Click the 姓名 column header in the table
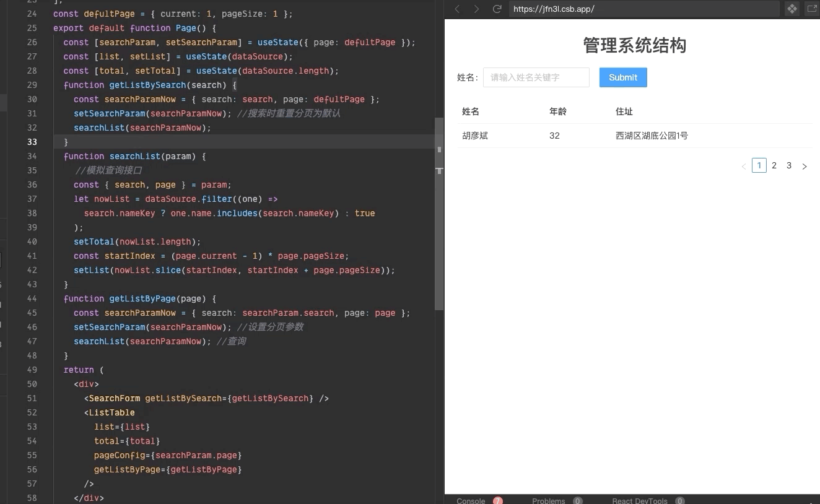The height and width of the screenshot is (504, 820). coord(471,111)
